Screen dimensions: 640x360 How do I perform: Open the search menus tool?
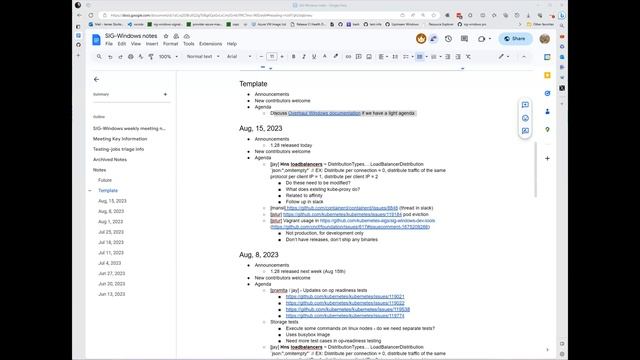pyautogui.click(x=99, y=57)
